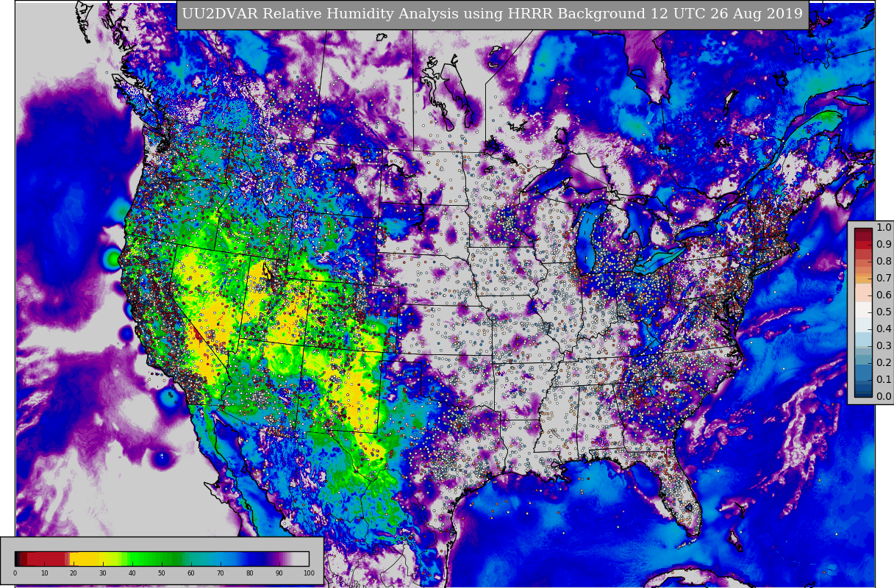Click the 80 tick label on humidity colorbar
894x588 pixels.
[250, 573]
